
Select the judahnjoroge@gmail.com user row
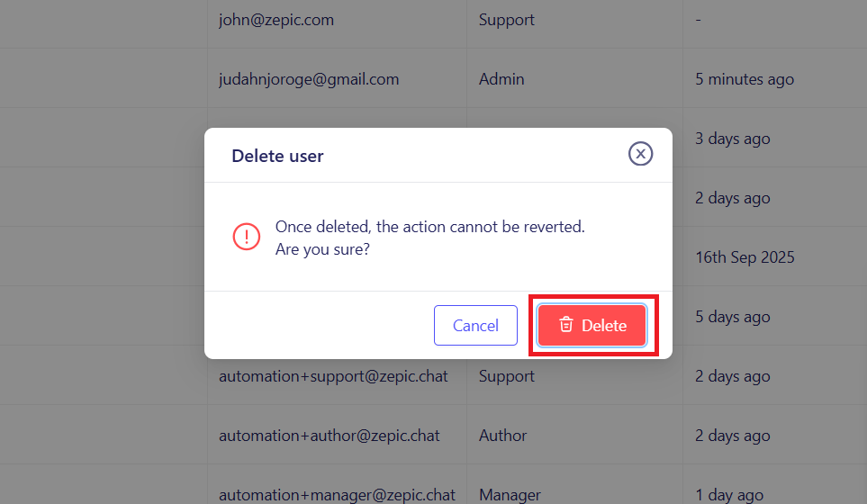coord(309,79)
